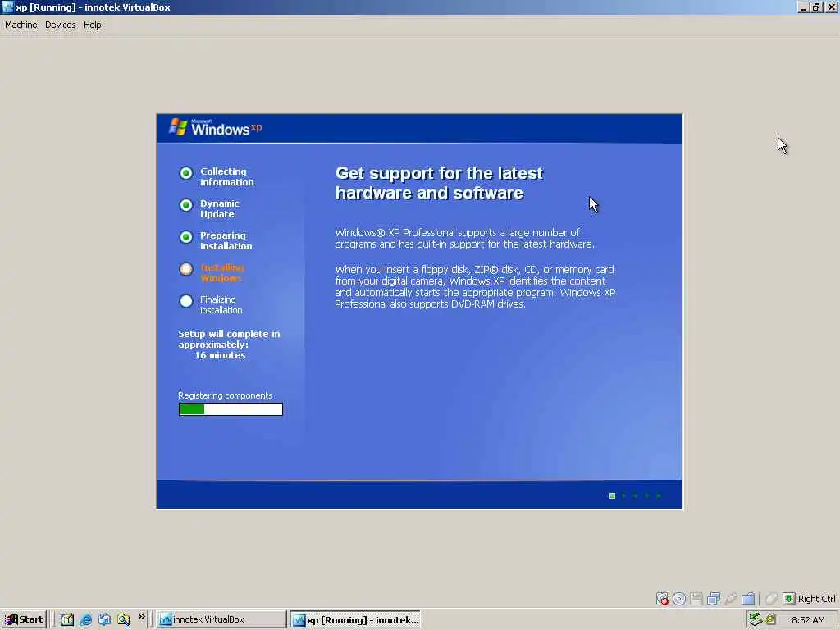Viewport: 840px width, 630px height.
Task: Click the 'Dynamic Update' step label
Action: pos(219,208)
